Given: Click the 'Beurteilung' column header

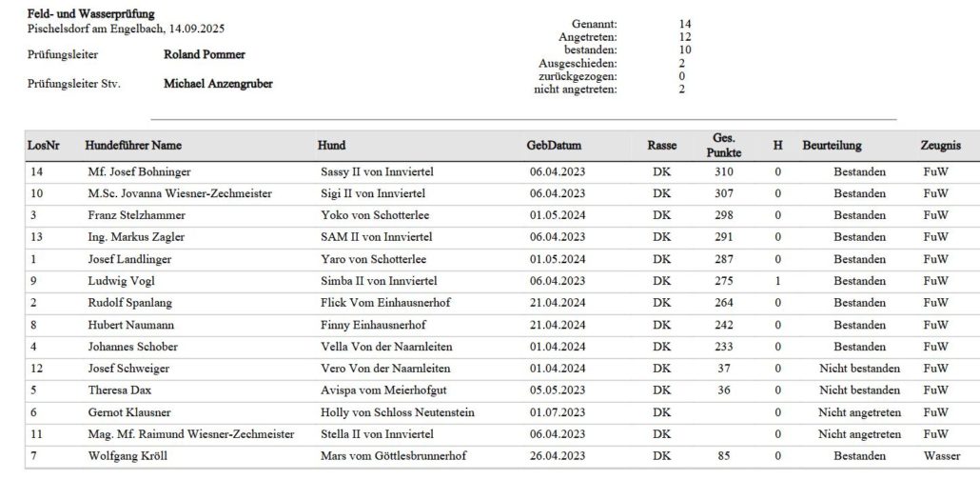Looking at the screenshot, I should click(832, 145).
